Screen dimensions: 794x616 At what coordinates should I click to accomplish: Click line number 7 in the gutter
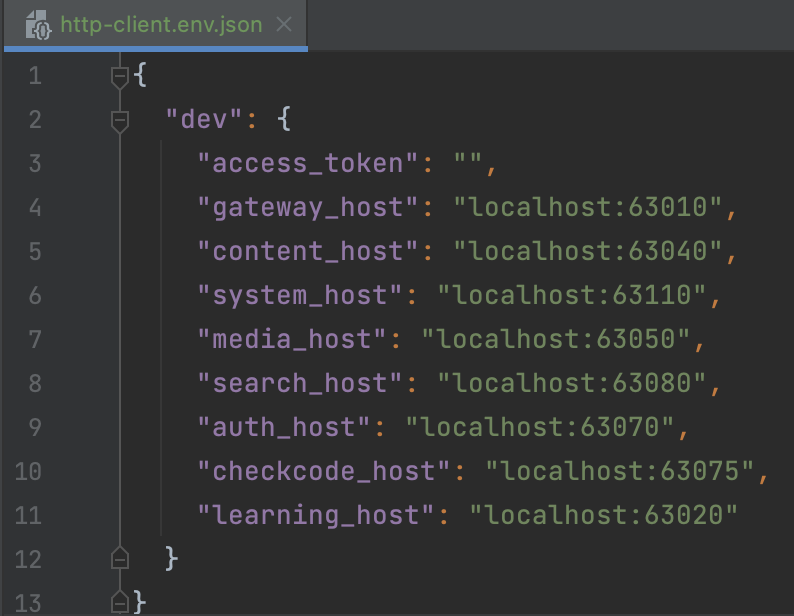click(x=35, y=339)
